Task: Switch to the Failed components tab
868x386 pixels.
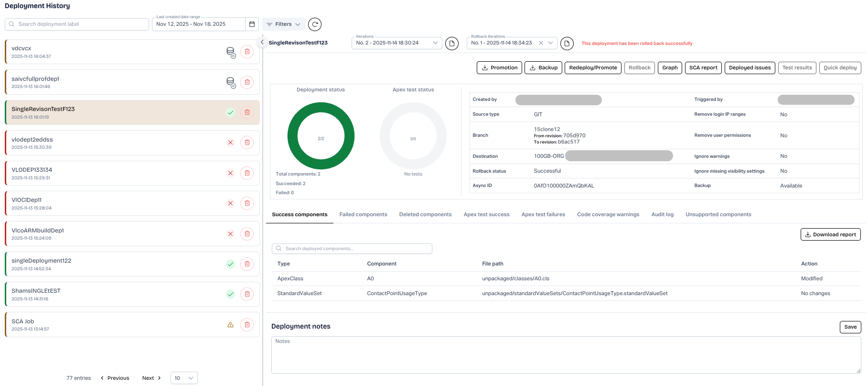Action: (363, 215)
